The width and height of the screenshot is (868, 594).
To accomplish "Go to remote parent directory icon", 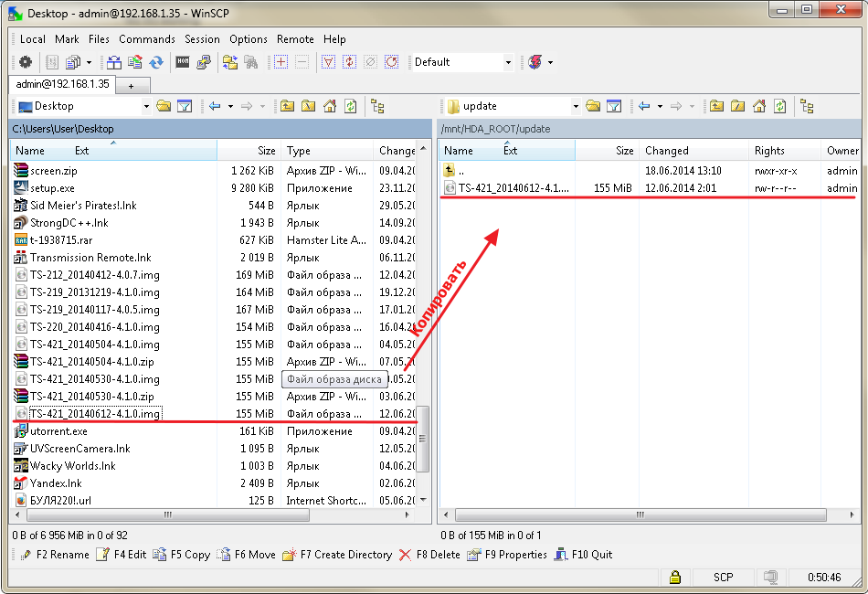I will (x=717, y=106).
